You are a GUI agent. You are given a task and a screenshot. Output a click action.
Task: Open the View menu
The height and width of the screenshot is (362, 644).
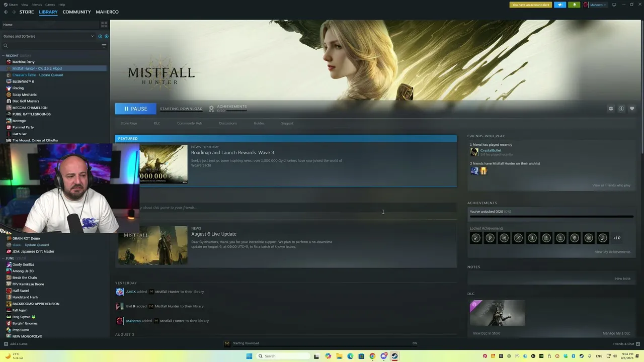pyautogui.click(x=25, y=5)
